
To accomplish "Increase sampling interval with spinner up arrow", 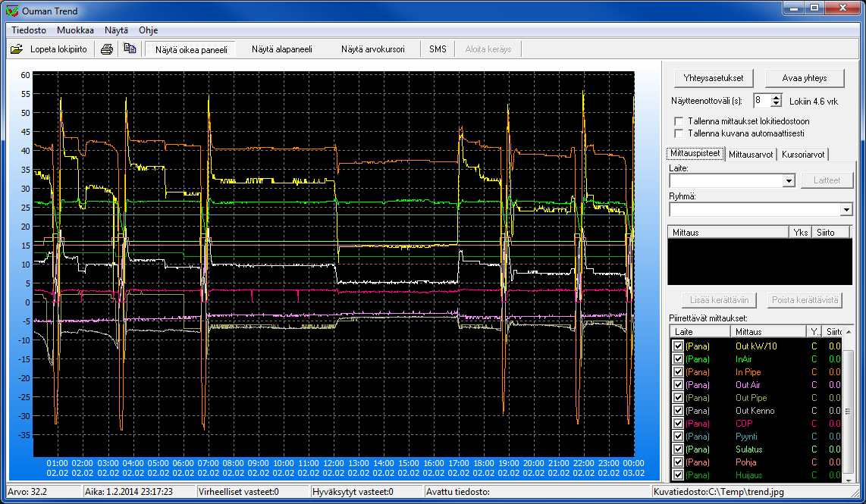I will pyautogui.click(x=776, y=97).
